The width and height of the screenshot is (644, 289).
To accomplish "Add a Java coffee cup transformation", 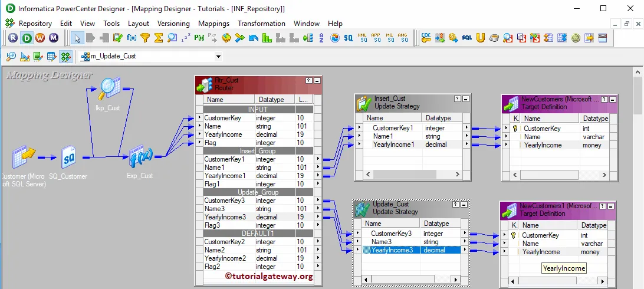I will (x=494, y=38).
